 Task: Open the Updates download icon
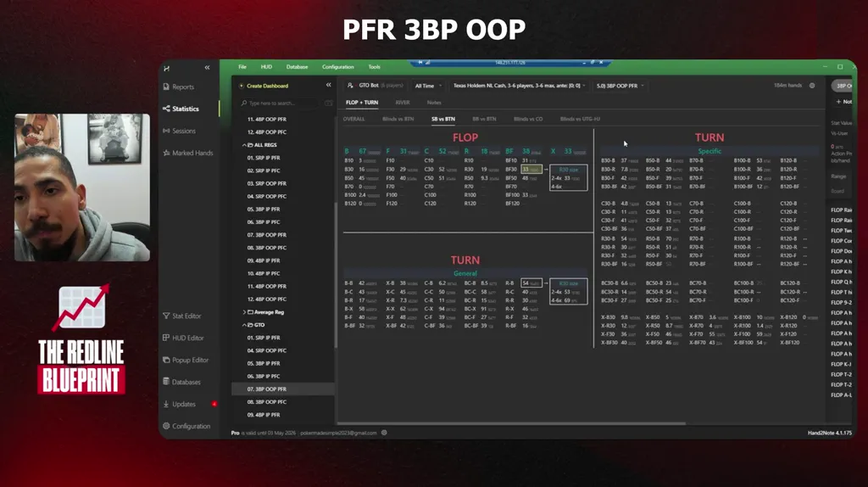pos(166,404)
